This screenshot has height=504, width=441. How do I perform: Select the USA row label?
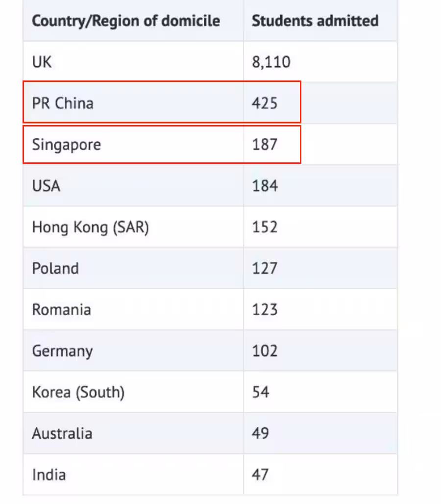point(46,186)
